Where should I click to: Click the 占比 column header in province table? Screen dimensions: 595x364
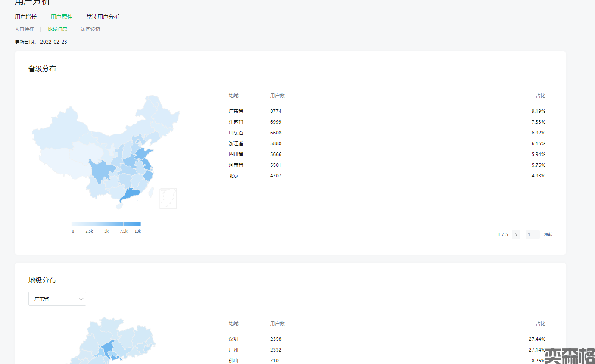[540, 96]
